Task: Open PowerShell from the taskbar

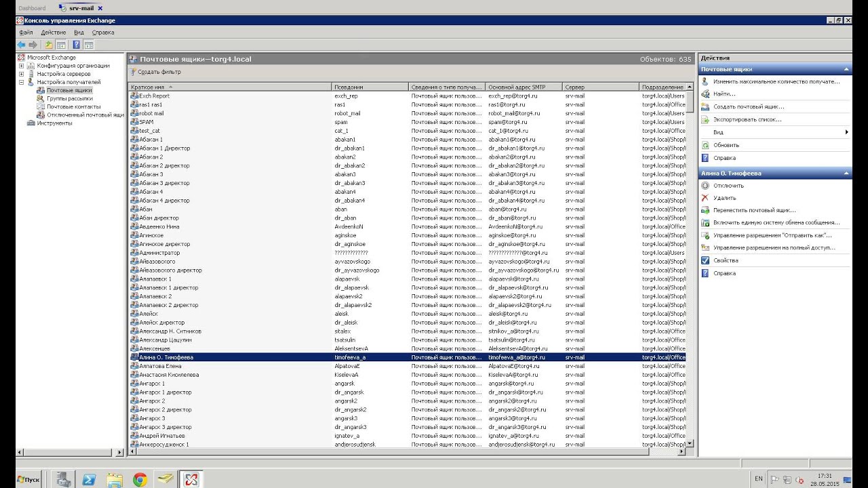Action: 89,479
